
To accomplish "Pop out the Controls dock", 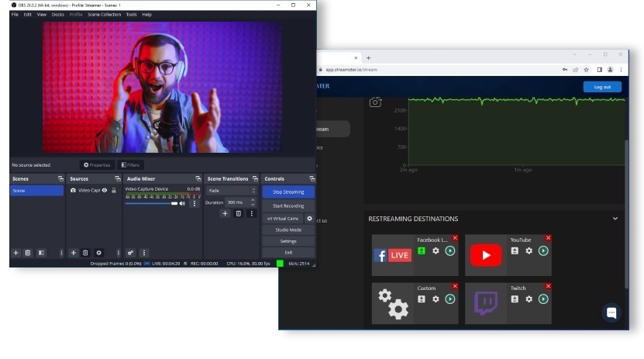I will [312, 178].
